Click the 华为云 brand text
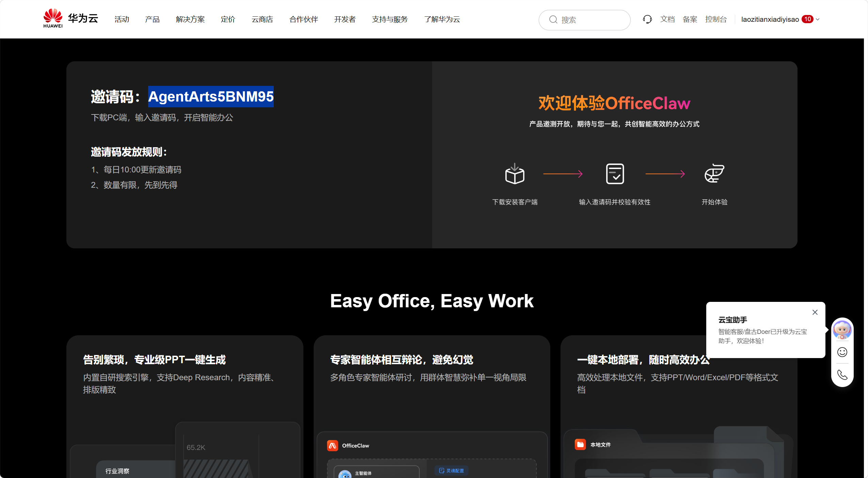This screenshot has height=478, width=868. click(x=83, y=18)
